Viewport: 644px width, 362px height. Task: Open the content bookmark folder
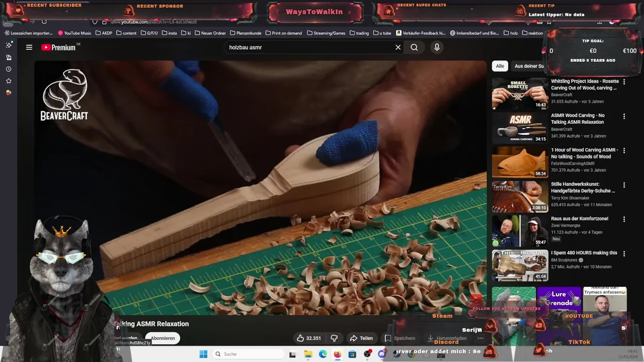pos(126,33)
